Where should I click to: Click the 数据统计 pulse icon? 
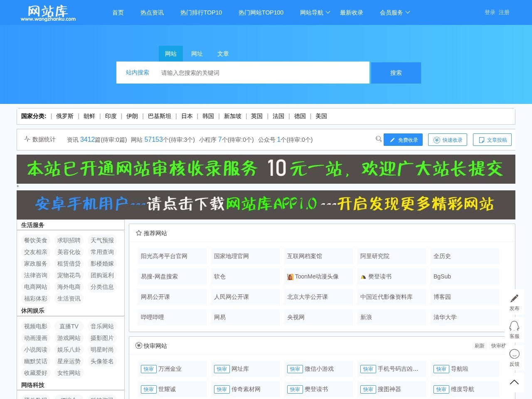(27, 139)
